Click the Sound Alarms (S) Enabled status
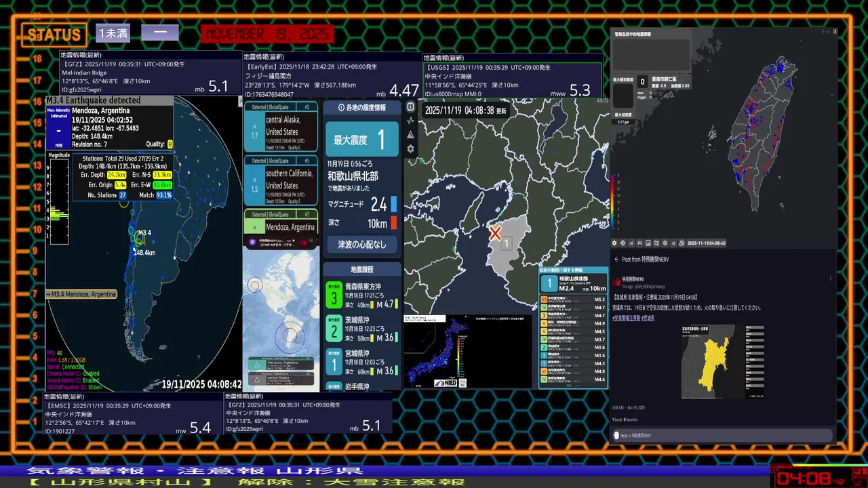868x488 pixels. [73, 380]
